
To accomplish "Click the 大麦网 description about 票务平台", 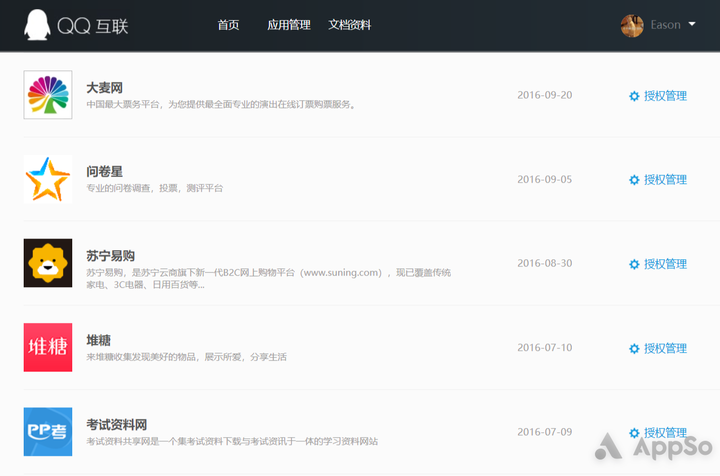I will 220,104.
